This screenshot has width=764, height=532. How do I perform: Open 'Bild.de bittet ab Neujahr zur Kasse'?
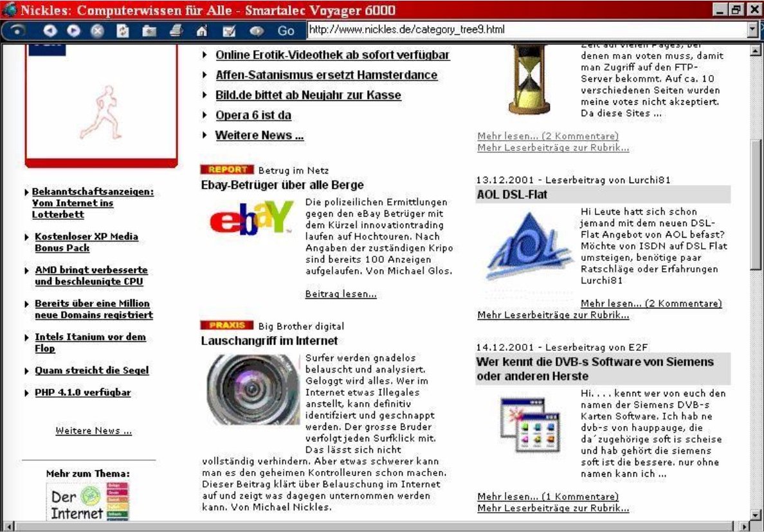308,95
